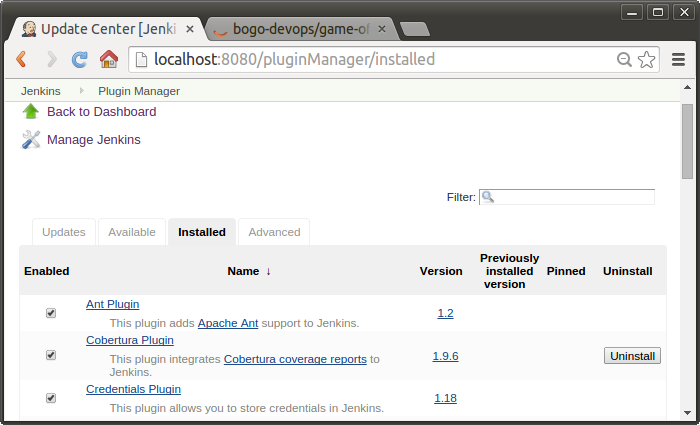700x425 pixels.
Task: Click Ant Plugin version 1.2 link
Action: (x=446, y=313)
